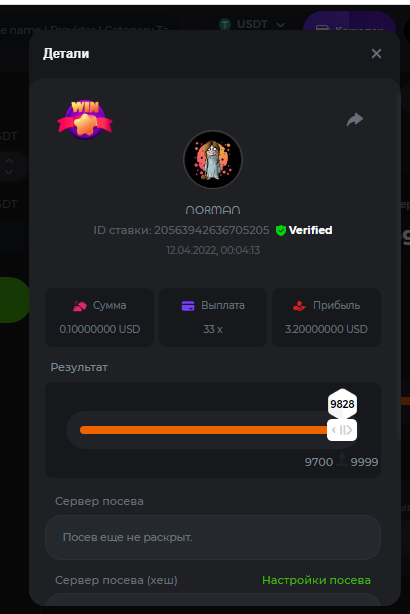410x614 pixels.
Task: Click the NORMAN username
Action: click(x=213, y=210)
